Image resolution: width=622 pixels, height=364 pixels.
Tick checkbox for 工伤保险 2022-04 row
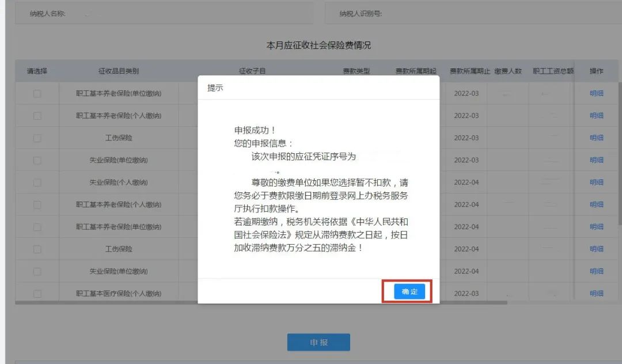click(x=37, y=249)
